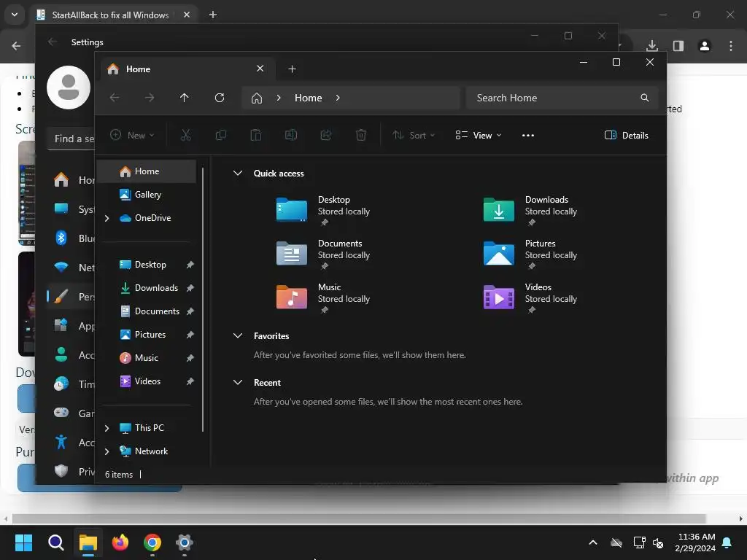Open the notification bell in system tray
The height and width of the screenshot is (560, 747).
coord(727,542)
